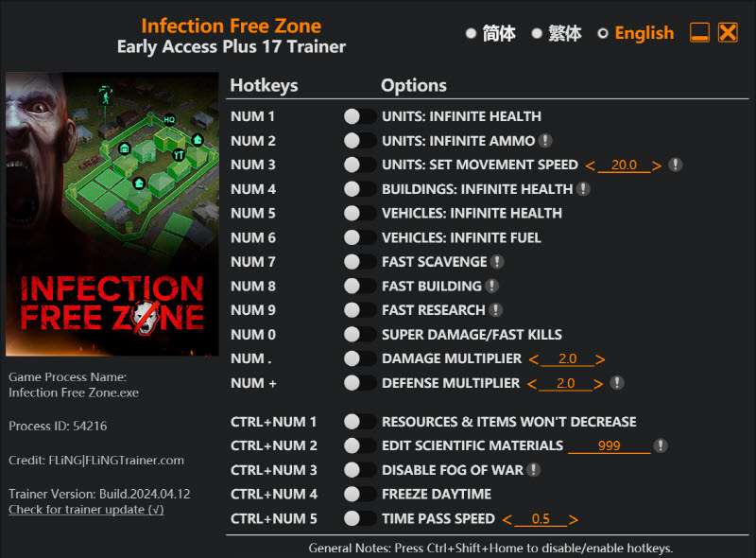Image resolution: width=756 pixels, height=558 pixels.
Task: Click info icon next to Fast Research
Action: tap(495, 310)
